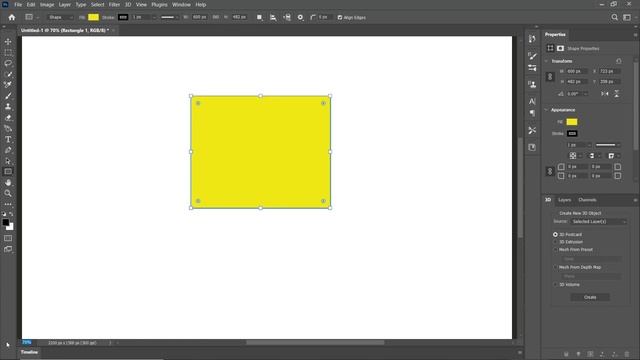Select the Hand tool
This screenshot has height=360, width=640.
[x=8, y=182]
